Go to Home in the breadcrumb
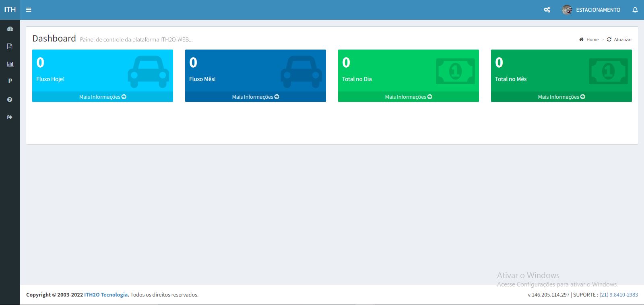The image size is (644, 305). (x=592, y=39)
